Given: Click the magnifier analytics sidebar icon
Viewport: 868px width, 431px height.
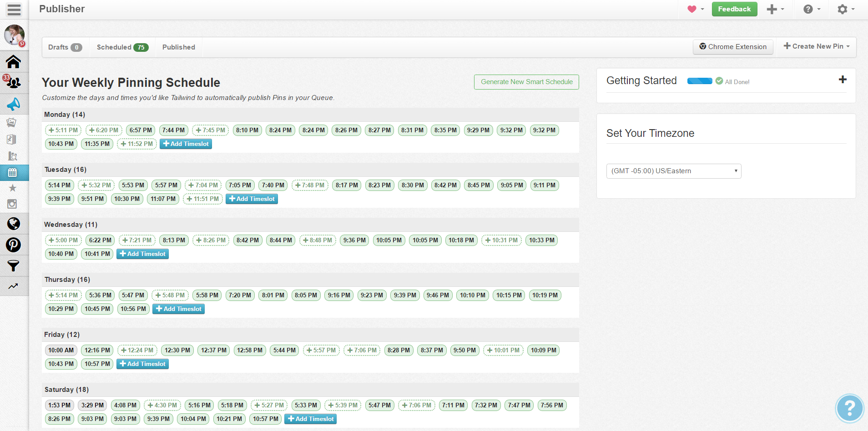Looking at the screenshot, I should tap(13, 156).
